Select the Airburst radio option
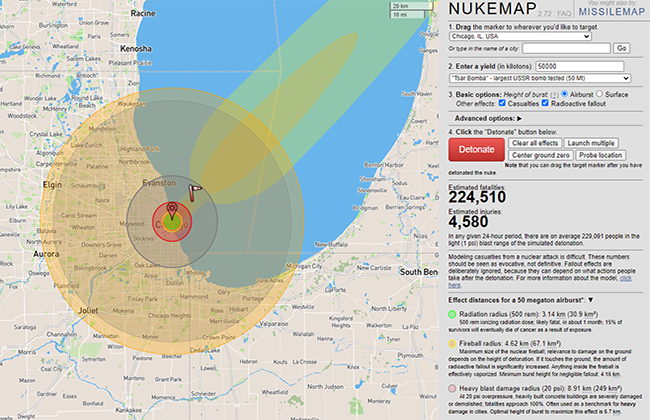The image size is (650, 420). coord(561,93)
